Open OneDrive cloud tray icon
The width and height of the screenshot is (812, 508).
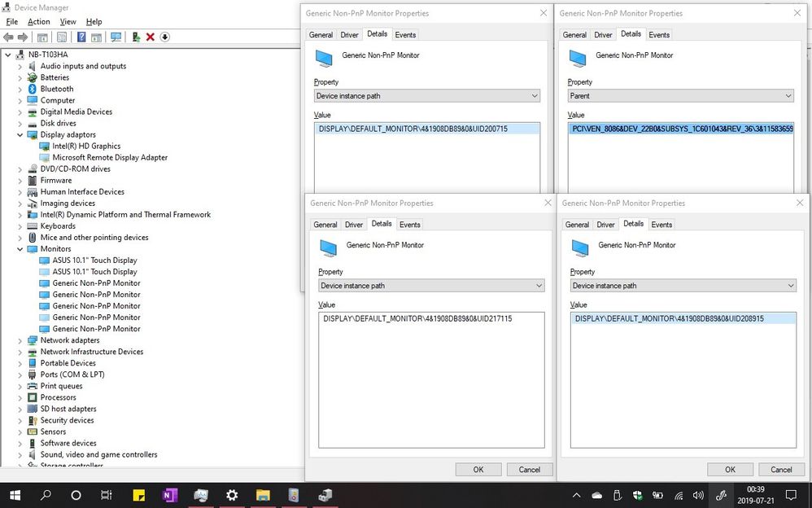tap(596, 496)
